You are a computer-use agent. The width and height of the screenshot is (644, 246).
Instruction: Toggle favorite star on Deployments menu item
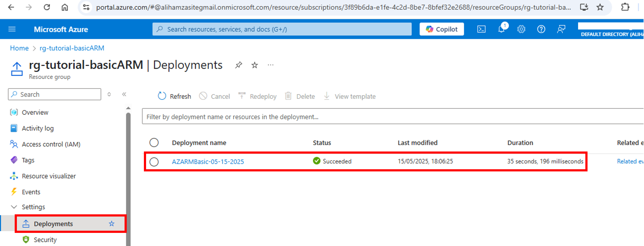click(x=112, y=224)
